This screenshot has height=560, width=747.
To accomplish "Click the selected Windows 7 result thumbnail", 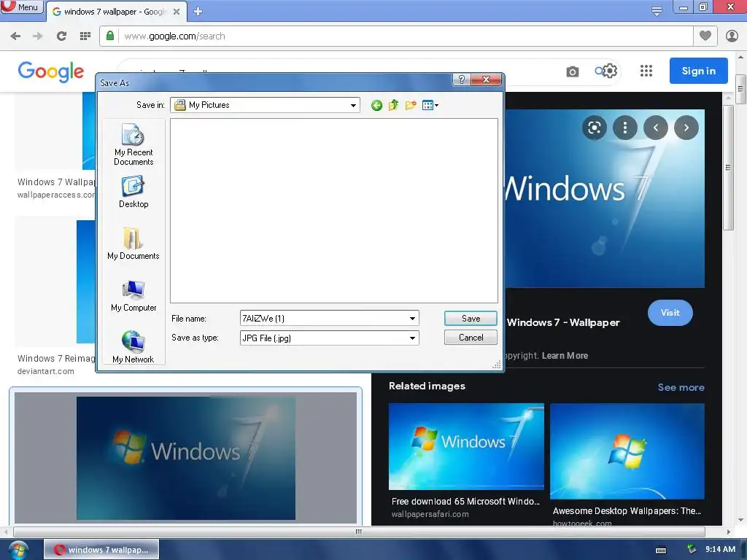I will point(186,458).
